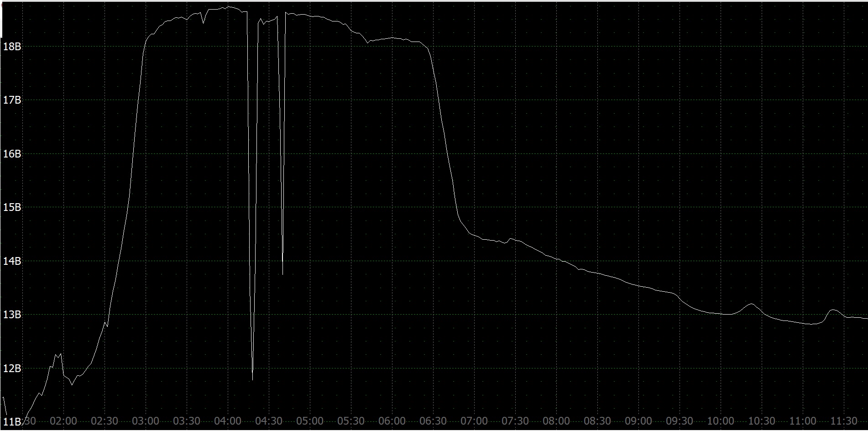The height and width of the screenshot is (431, 868).
Task: Click the lowest point of the second dip near 04:40
Action: tap(282, 274)
